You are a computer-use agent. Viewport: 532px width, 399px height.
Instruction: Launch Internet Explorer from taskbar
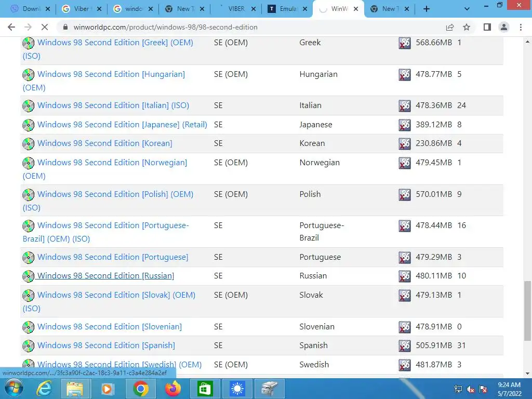click(x=44, y=389)
